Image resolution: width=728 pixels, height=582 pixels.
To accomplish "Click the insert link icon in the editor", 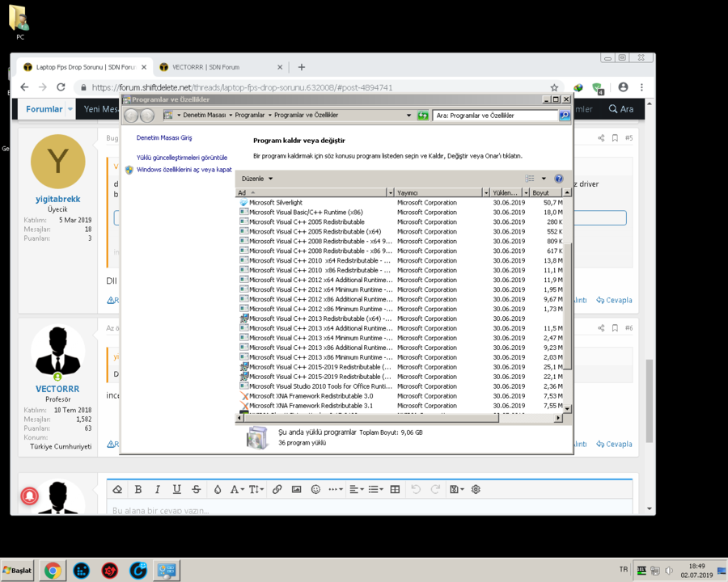I will [x=277, y=489].
